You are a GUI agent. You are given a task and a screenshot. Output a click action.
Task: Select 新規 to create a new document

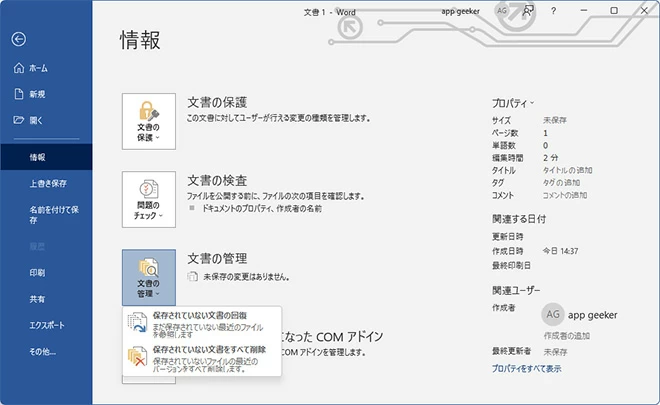pos(35,94)
